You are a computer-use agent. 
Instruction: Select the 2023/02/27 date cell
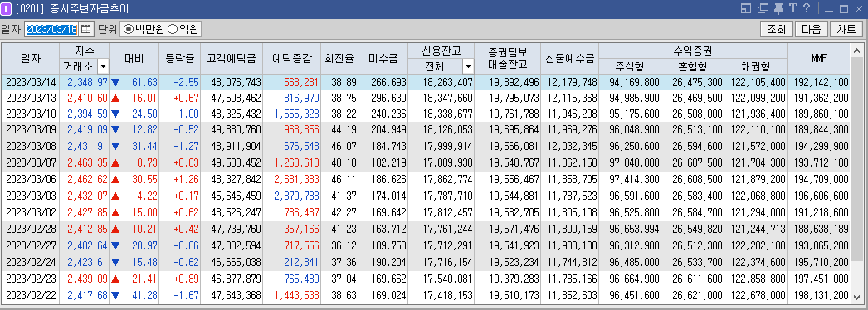click(31, 245)
